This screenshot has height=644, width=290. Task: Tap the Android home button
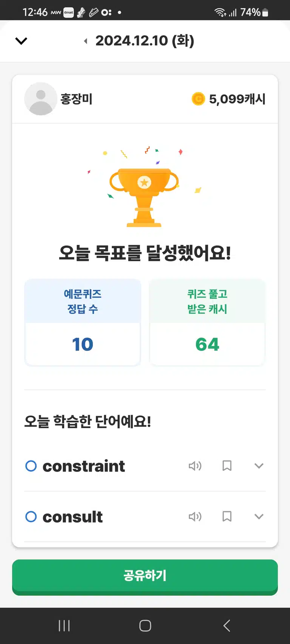(145, 626)
